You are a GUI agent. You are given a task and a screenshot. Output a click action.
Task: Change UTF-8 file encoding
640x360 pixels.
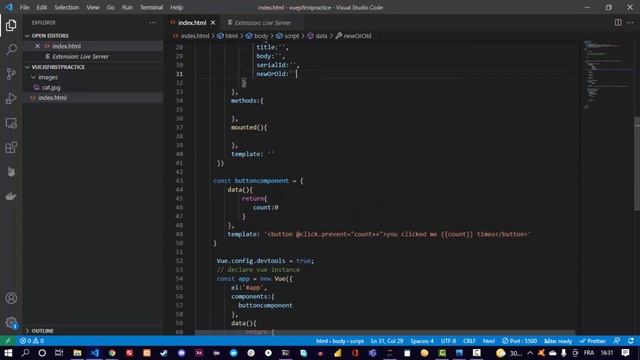[448, 341]
